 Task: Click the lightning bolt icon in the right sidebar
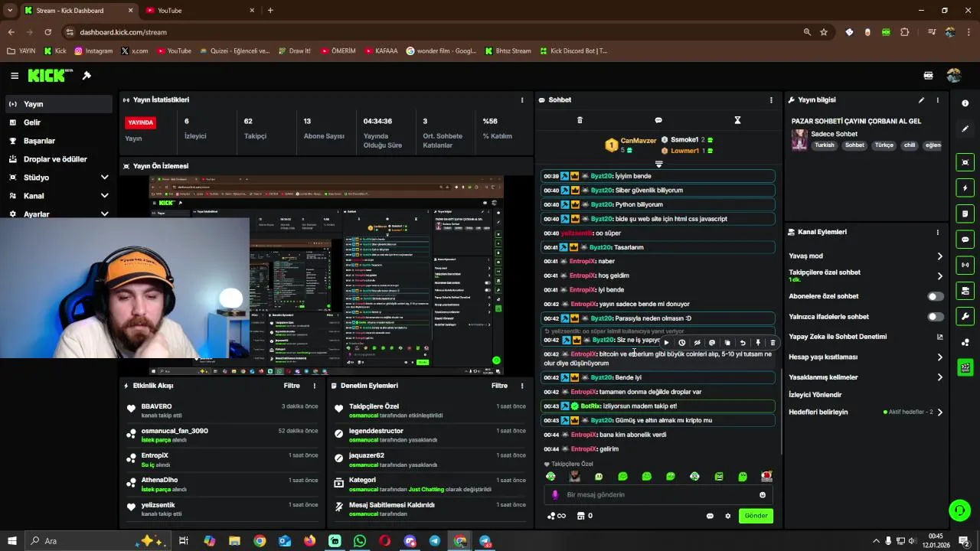(965, 188)
